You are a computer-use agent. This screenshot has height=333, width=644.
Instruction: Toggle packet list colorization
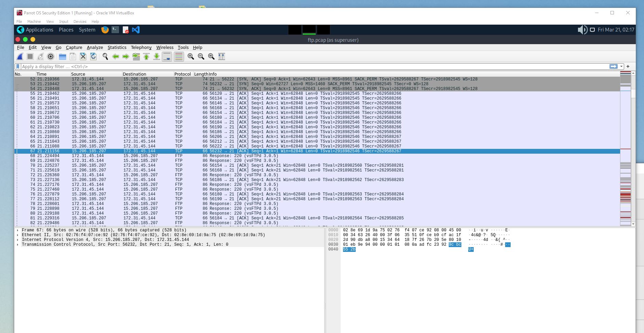pyautogui.click(x=179, y=56)
